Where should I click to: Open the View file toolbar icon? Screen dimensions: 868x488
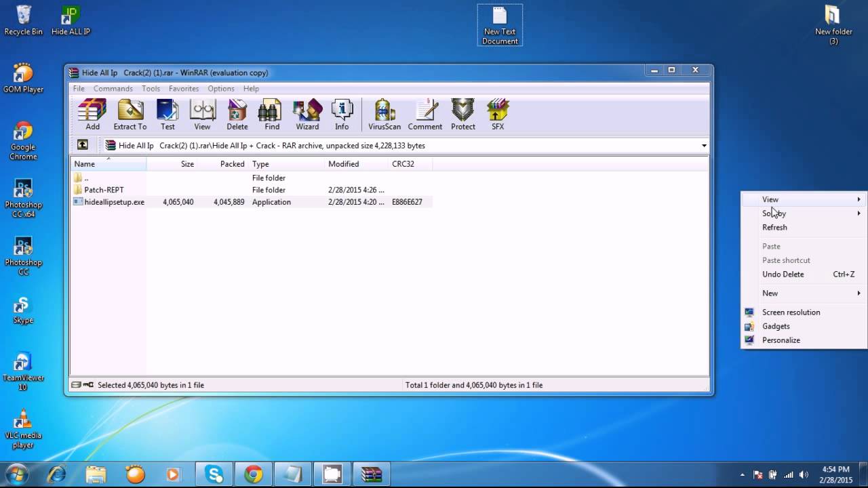coord(202,115)
